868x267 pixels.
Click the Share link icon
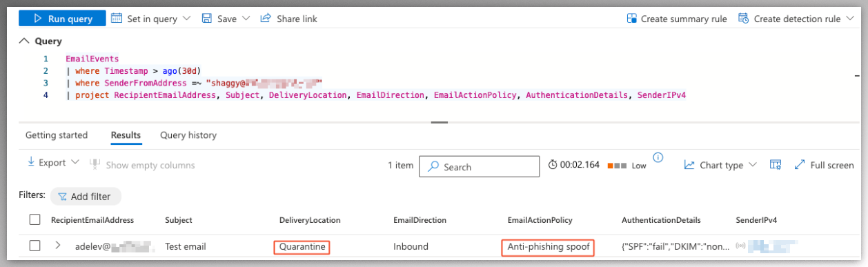click(266, 19)
